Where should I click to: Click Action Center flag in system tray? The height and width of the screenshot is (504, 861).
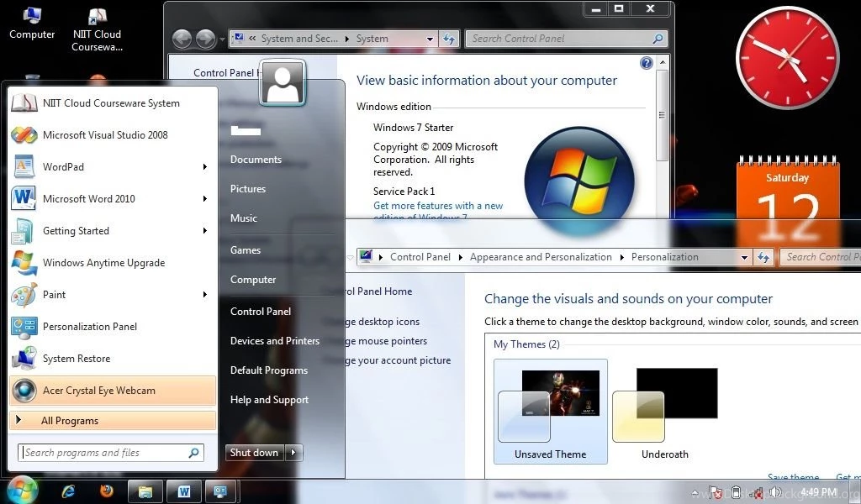tap(716, 492)
